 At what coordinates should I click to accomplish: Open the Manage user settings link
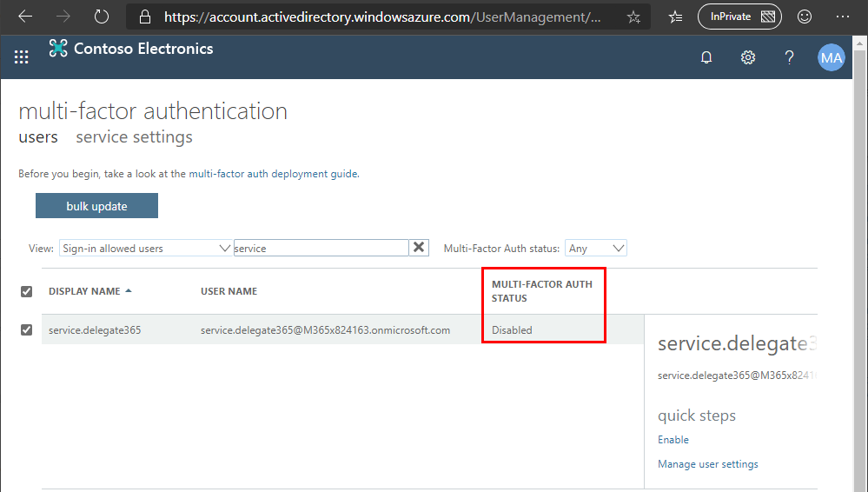coord(707,464)
